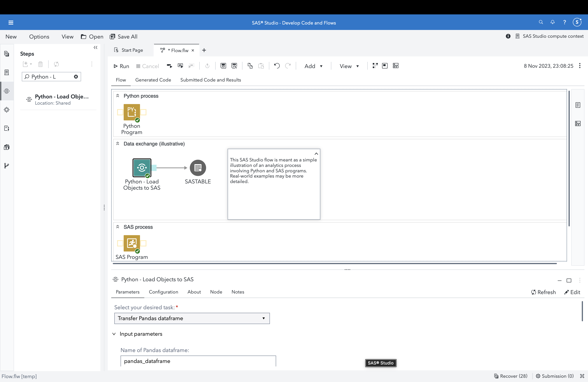Open the Steps pane sidebar icon
This screenshot has width=588, height=382.
coord(7,91)
